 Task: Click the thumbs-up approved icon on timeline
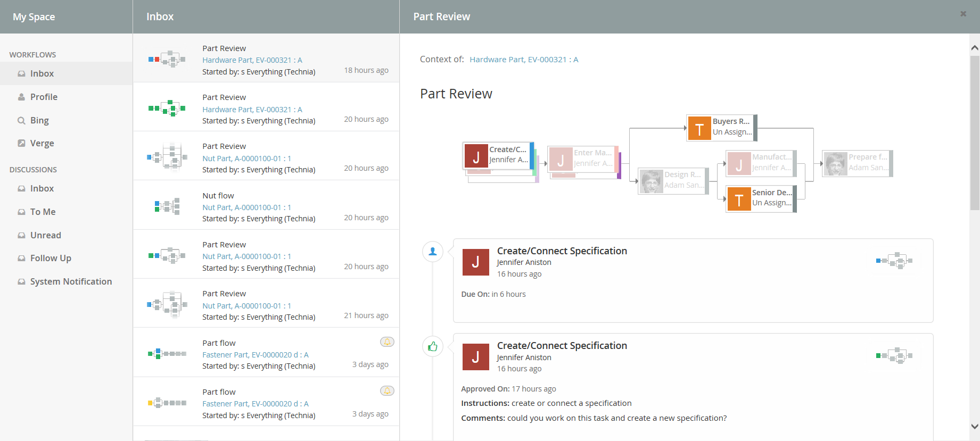pyautogui.click(x=433, y=347)
